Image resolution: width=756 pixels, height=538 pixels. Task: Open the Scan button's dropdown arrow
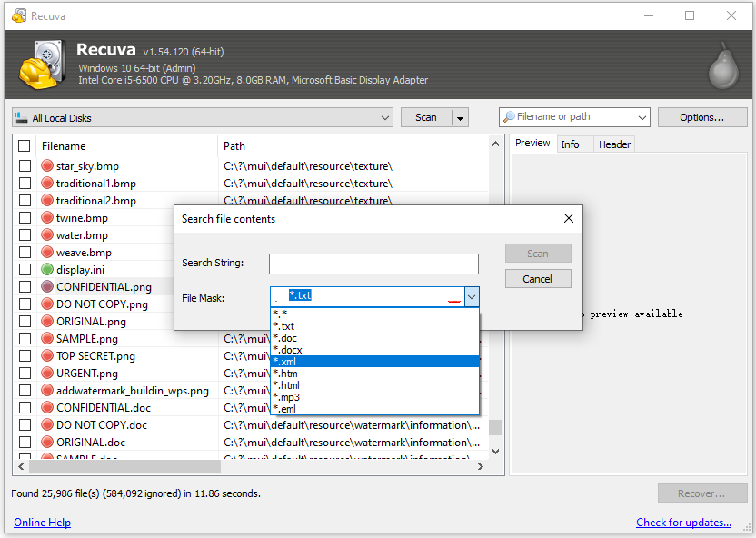pos(461,117)
